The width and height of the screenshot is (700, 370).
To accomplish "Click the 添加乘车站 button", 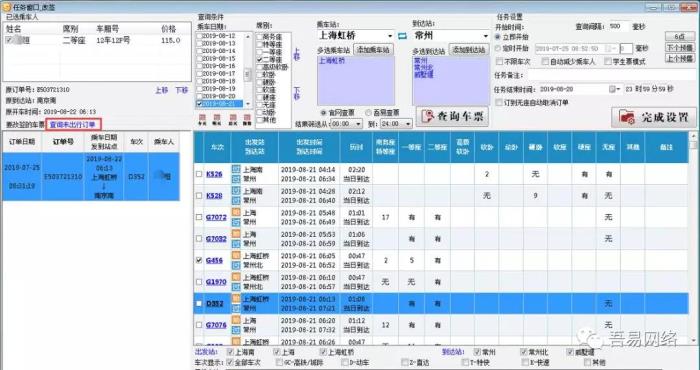I will click(373, 50).
